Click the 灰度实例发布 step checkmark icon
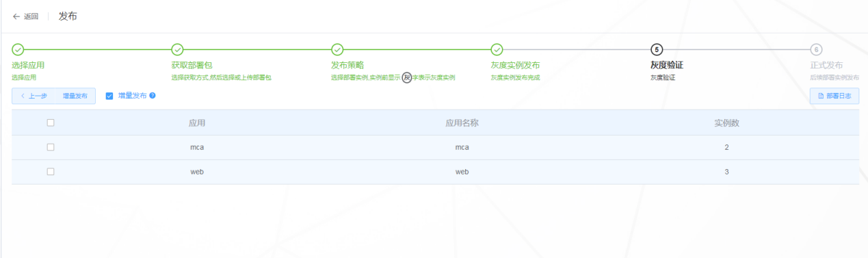 [x=497, y=49]
